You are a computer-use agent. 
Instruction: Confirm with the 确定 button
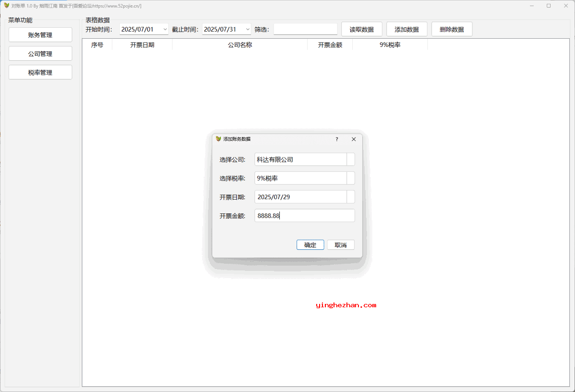310,245
